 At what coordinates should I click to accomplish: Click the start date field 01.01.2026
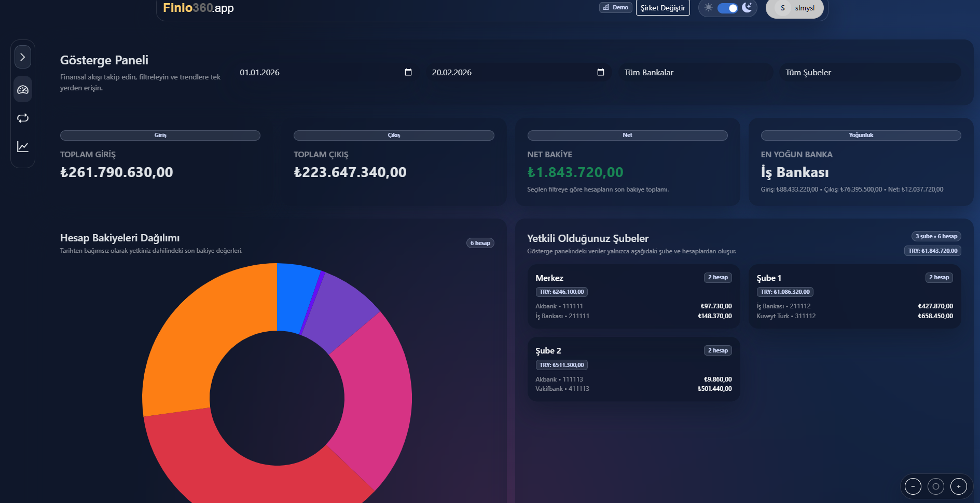coord(326,72)
